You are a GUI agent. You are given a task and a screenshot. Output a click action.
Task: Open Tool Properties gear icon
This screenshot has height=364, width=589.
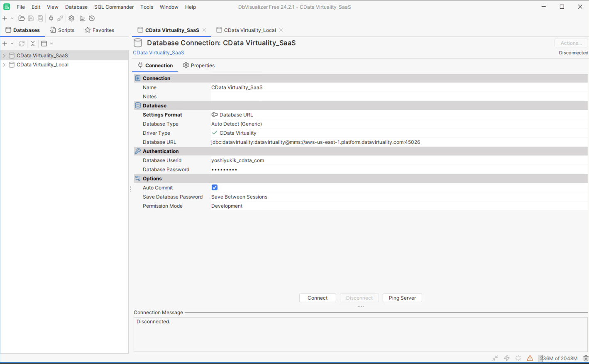coord(71,18)
